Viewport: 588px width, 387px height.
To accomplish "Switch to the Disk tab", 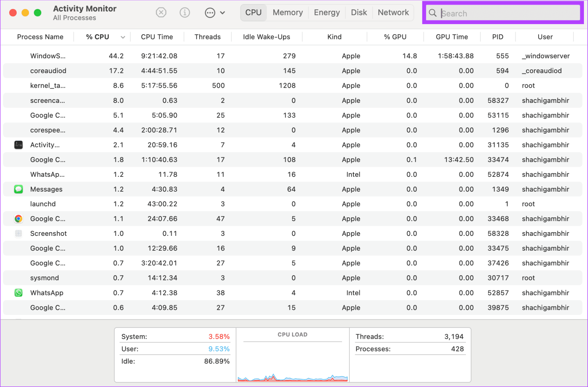I will [x=359, y=13].
